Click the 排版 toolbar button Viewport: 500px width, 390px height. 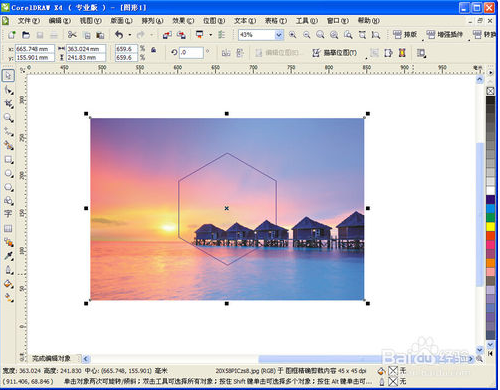click(405, 34)
